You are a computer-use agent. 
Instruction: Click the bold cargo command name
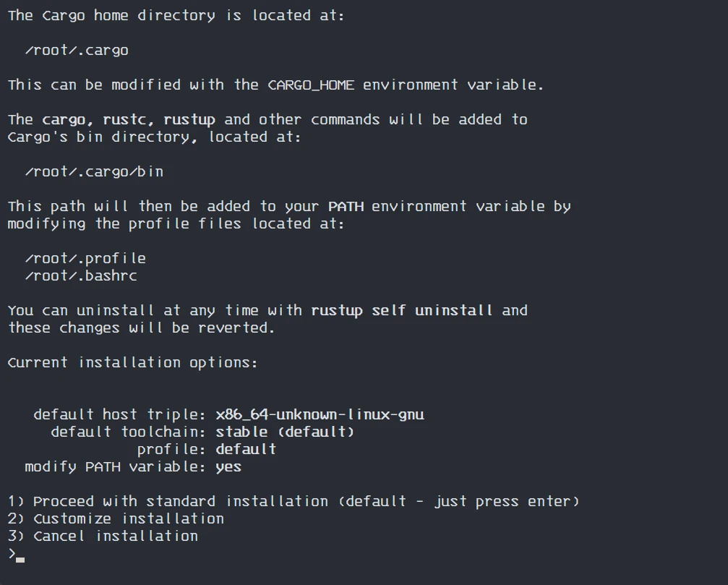point(63,120)
